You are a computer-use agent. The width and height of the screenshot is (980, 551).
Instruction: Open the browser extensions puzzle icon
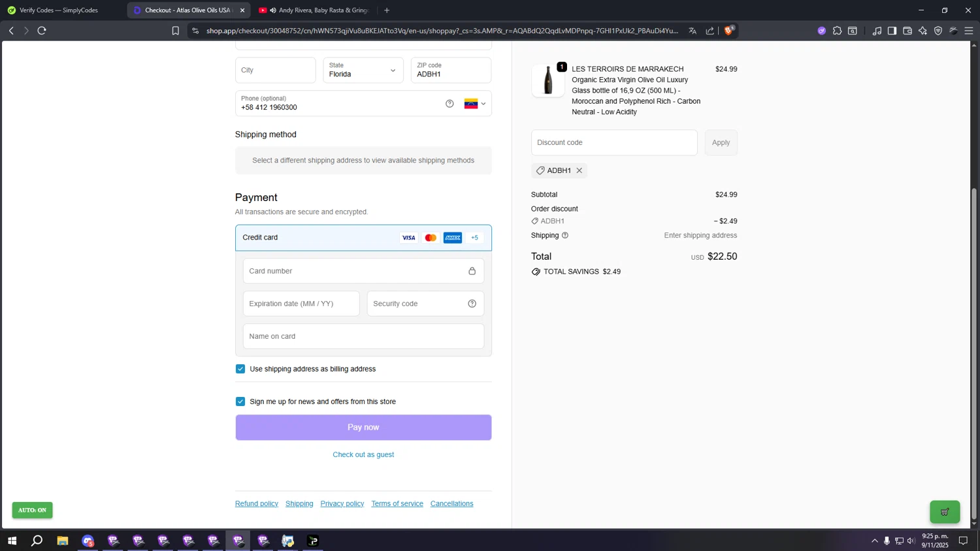(x=837, y=31)
